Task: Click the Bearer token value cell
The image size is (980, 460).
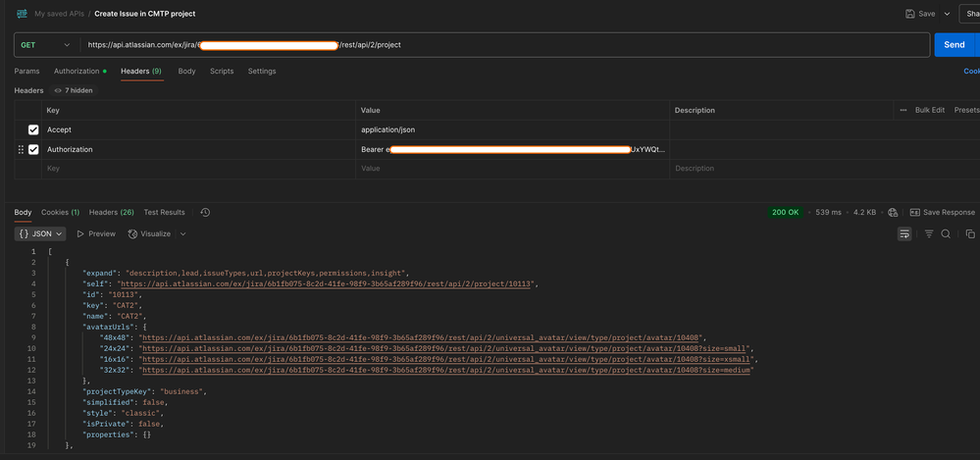Action: 512,149
